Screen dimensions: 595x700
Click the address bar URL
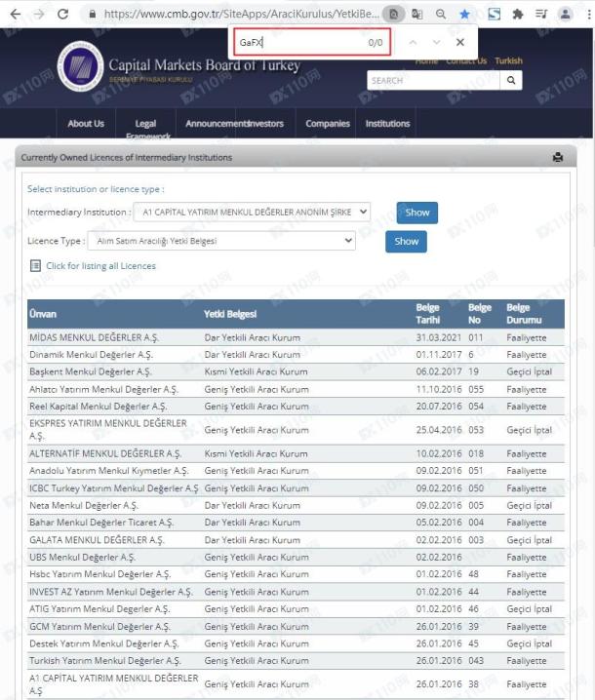241,15
